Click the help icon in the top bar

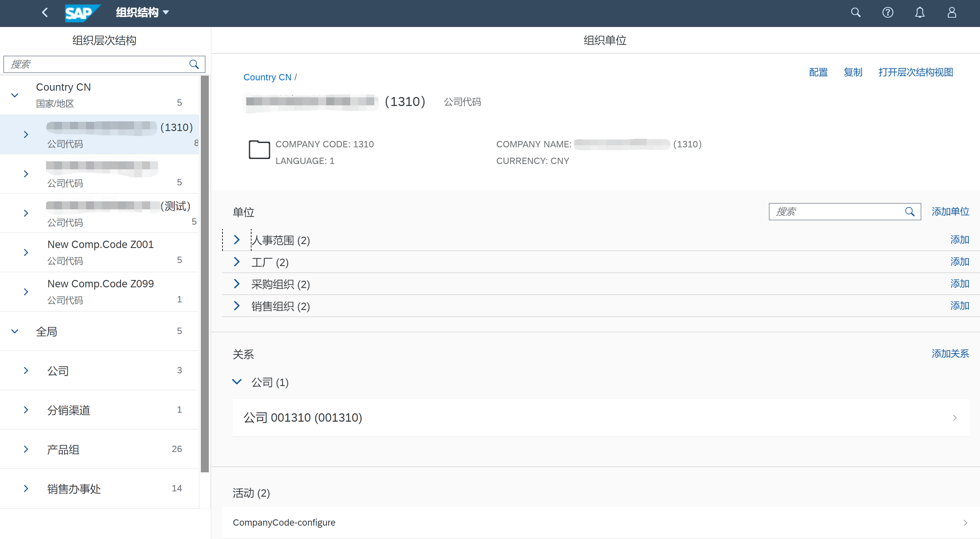tap(888, 13)
